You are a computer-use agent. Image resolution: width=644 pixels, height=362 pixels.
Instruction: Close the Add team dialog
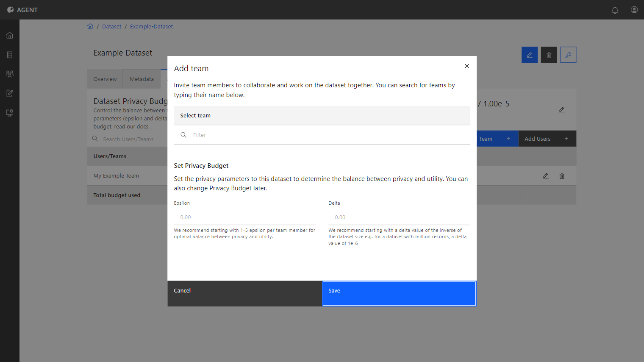[467, 66]
